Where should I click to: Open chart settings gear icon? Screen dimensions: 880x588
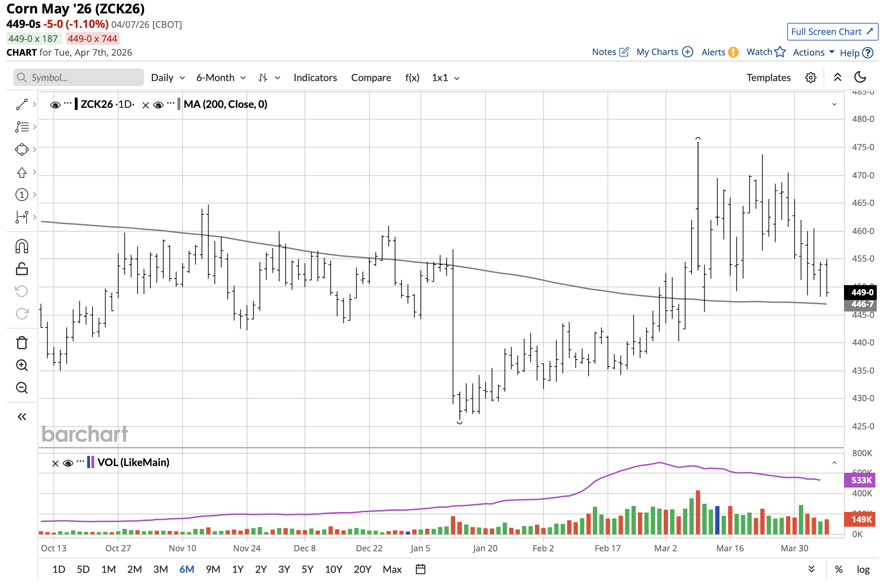pyautogui.click(x=810, y=78)
